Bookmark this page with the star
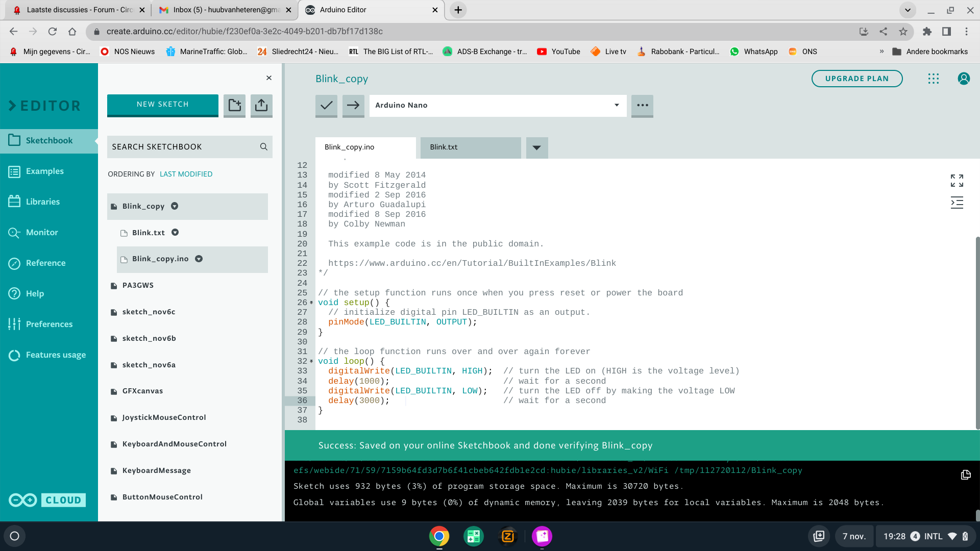980x551 pixels. (x=903, y=32)
